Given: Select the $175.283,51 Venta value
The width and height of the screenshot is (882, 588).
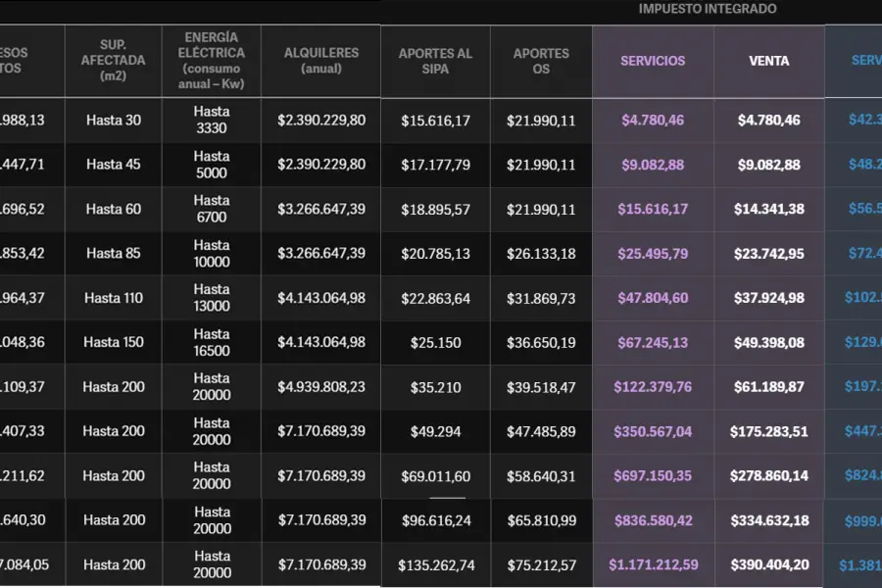Looking at the screenshot, I should pos(769,431).
